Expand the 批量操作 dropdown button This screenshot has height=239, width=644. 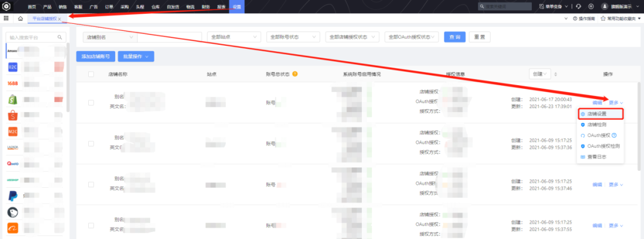click(x=136, y=57)
